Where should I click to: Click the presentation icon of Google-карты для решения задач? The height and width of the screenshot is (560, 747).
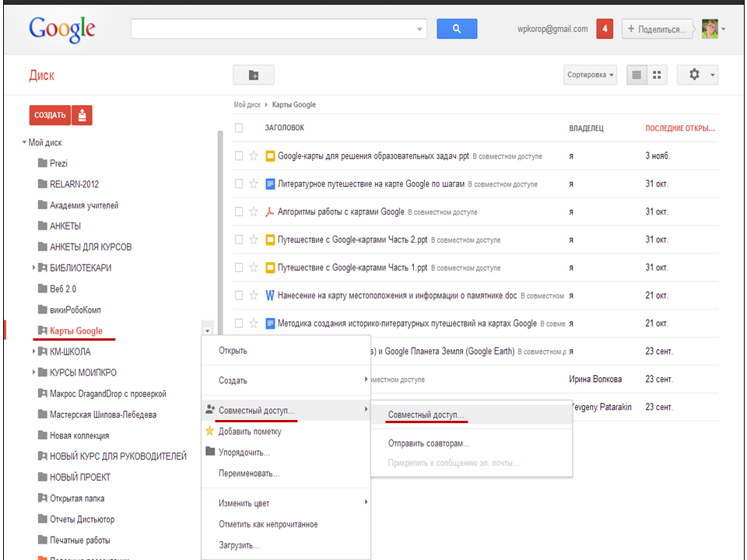pos(270,156)
